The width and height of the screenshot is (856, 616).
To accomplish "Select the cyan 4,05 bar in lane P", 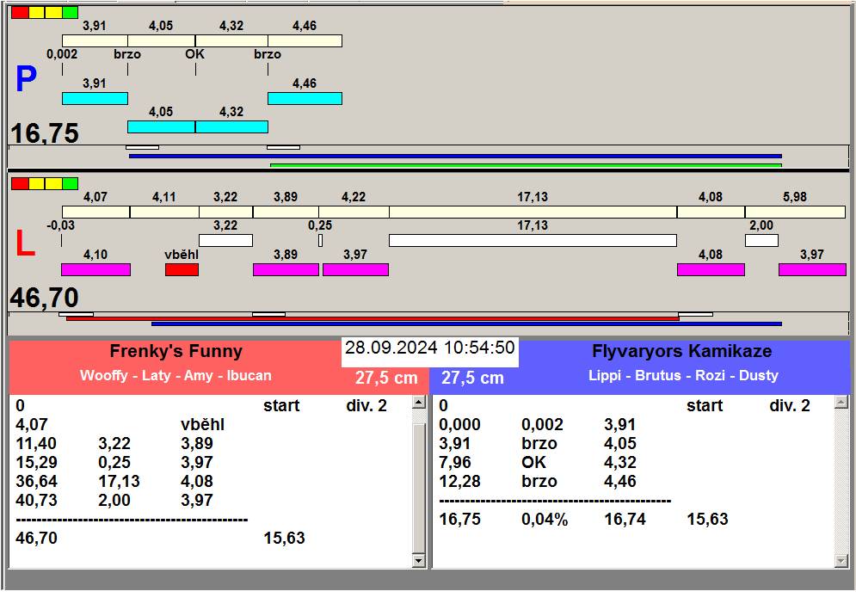I will 161,126.
